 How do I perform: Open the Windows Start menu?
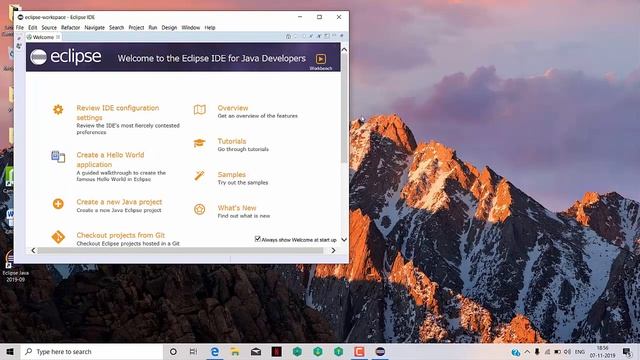pyautogui.click(x=10, y=351)
